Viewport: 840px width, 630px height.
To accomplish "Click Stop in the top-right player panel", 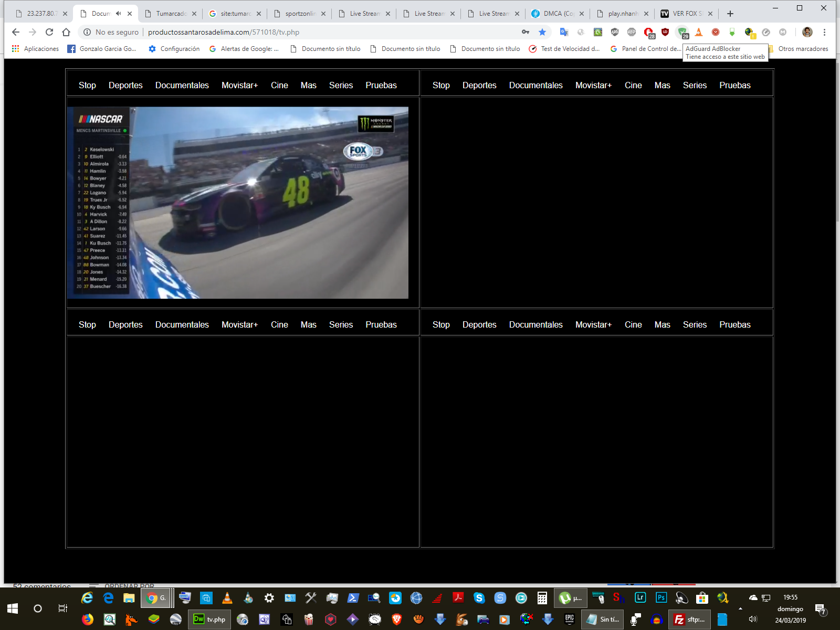I will point(441,85).
